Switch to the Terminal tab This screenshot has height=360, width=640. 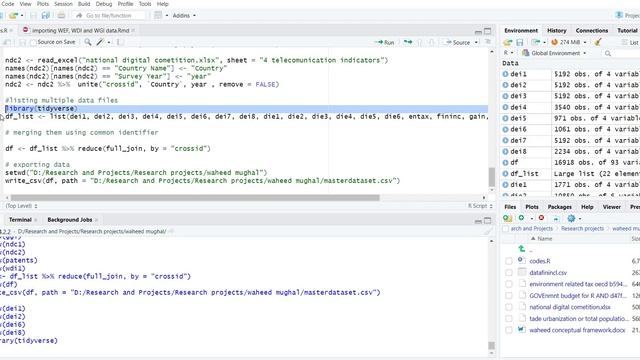pos(20,220)
